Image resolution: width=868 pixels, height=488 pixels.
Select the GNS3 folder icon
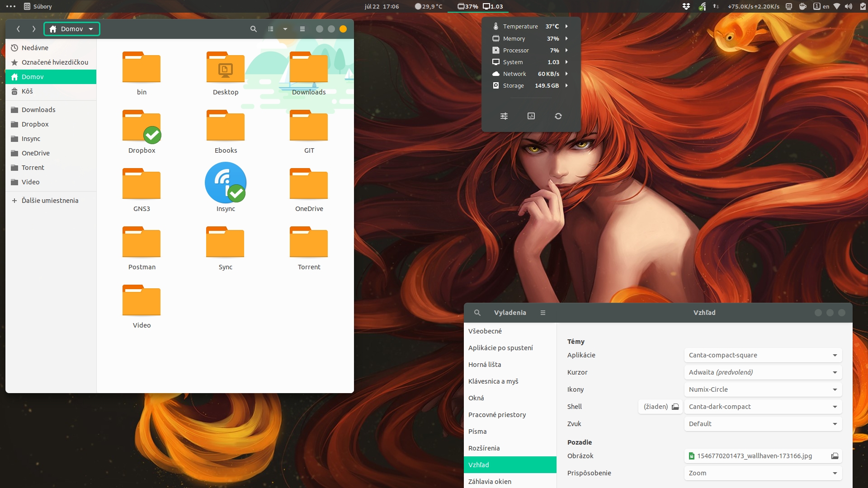coord(142,184)
